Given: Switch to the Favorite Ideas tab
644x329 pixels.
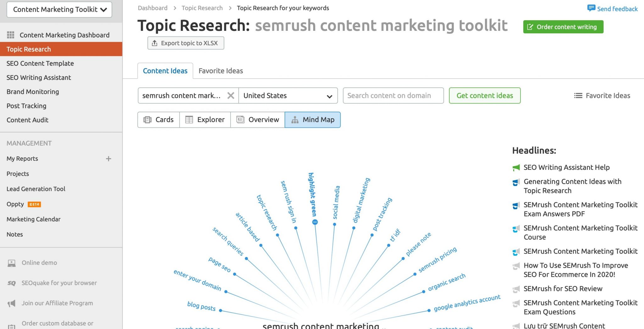Looking at the screenshot, I should tap(220, 70).
